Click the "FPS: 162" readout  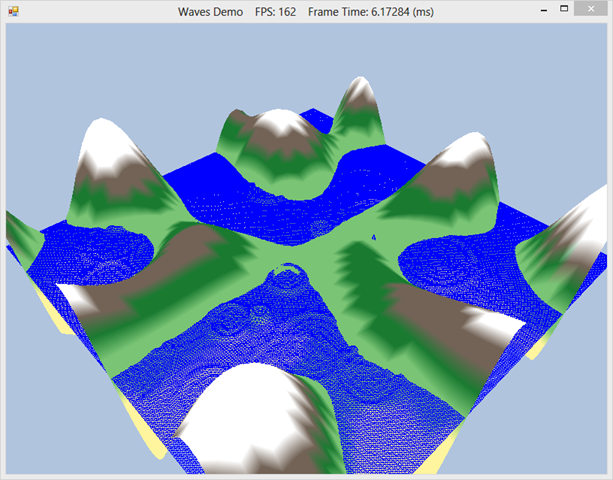[x=275, y=12]
